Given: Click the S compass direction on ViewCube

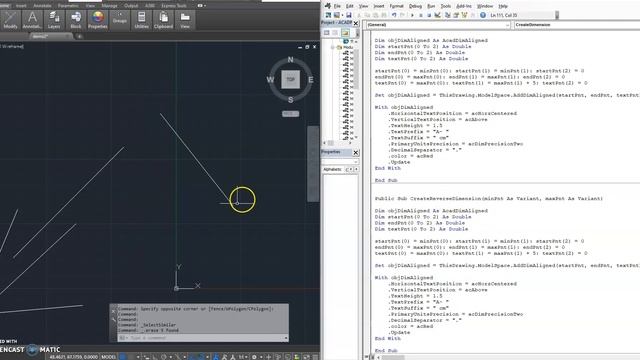Looking at the screenshot, I should (x=290, y=100).
